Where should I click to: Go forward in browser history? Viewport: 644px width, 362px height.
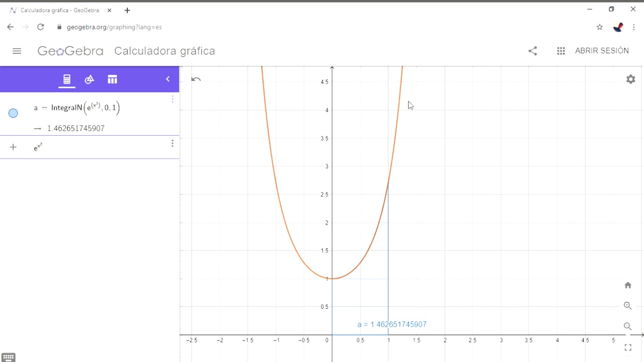(x=26, y=27)
